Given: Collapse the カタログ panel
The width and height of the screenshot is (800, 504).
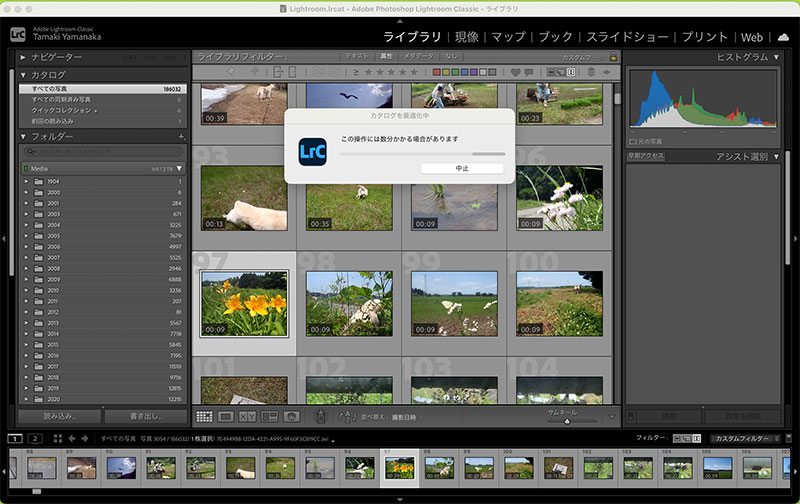Looking at the screenshot, I should pyautogui.click(x=24, y=75).
